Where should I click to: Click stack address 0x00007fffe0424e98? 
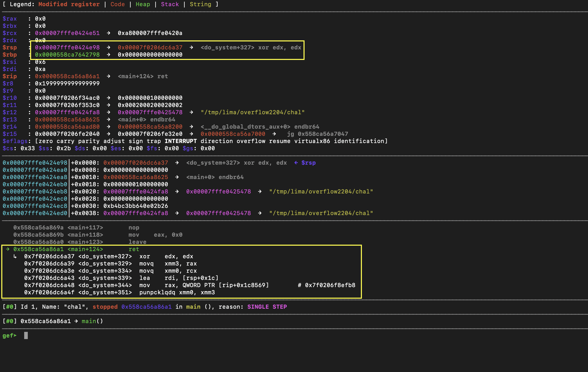[x=35, y=163]
